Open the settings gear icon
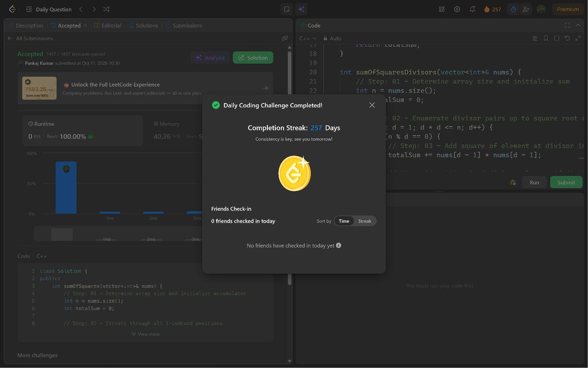Screen dimensions: 588x368 coord(457,9)
